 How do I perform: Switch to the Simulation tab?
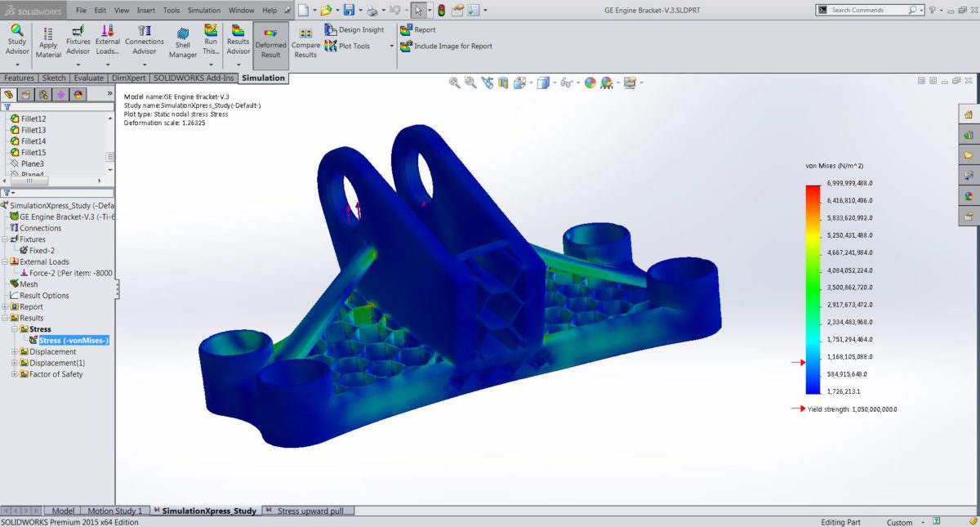pyautogui.click(x=263, y=78)
